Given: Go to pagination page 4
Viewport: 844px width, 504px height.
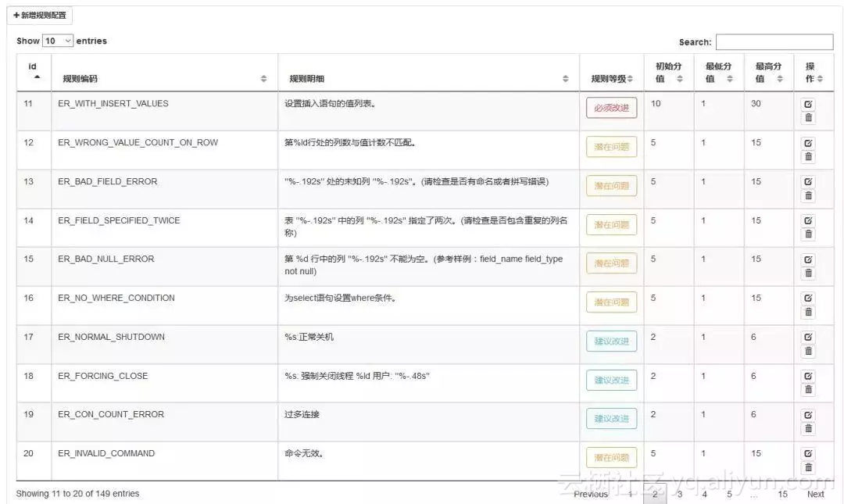Looking at the screenshot, I should (x=705, y=494).
